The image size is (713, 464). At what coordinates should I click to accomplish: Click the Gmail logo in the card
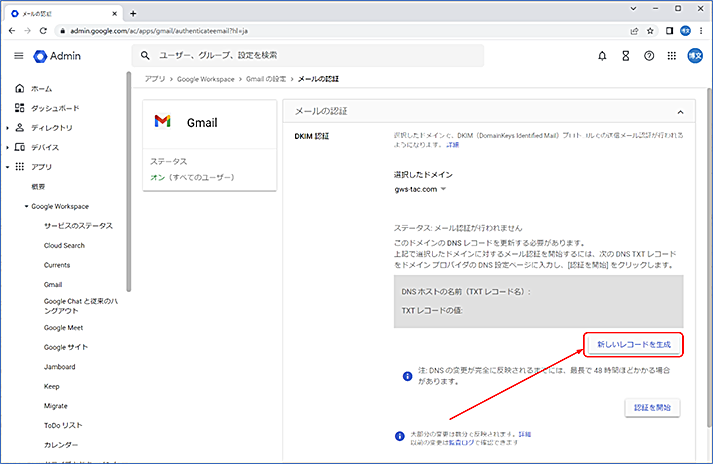(162, 121)
